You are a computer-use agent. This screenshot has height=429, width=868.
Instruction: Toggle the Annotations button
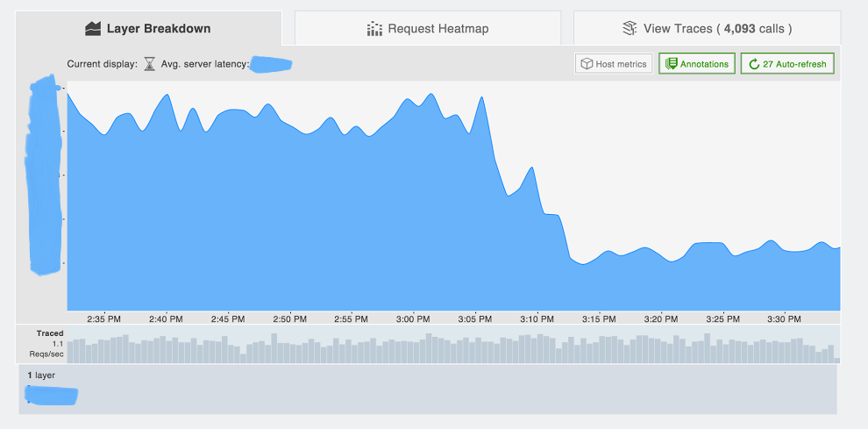point(697,64)
